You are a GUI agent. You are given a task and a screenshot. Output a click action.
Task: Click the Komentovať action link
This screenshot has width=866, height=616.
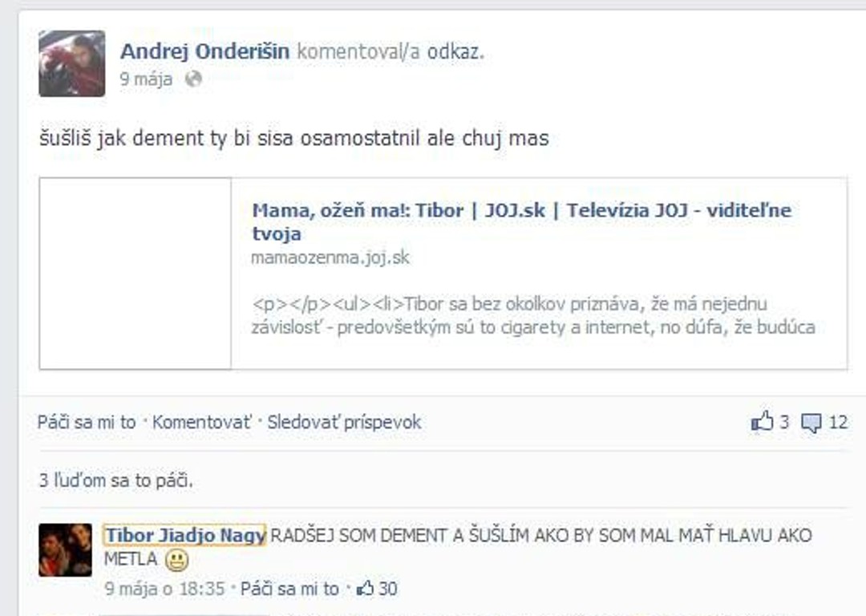click(x=201, y=422)
